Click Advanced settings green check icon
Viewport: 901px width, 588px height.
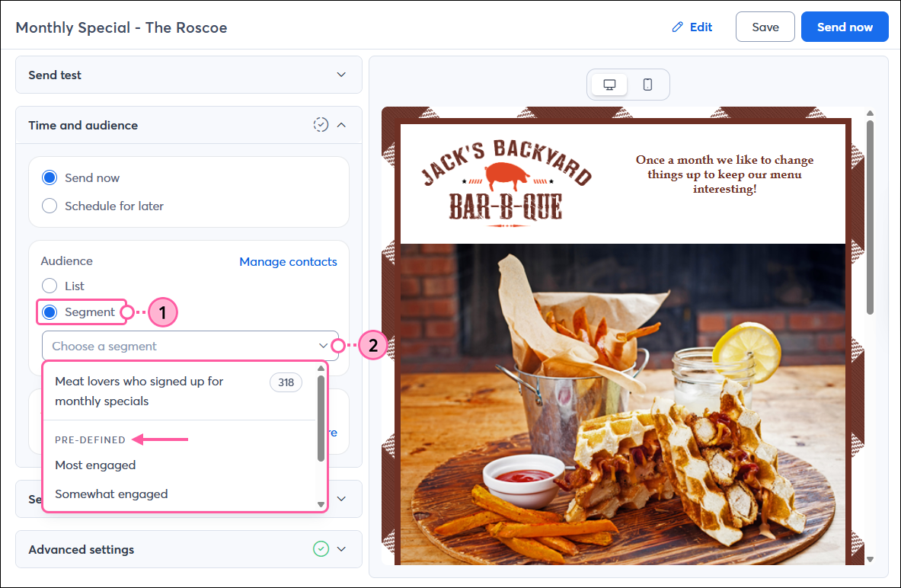(321, 549)
